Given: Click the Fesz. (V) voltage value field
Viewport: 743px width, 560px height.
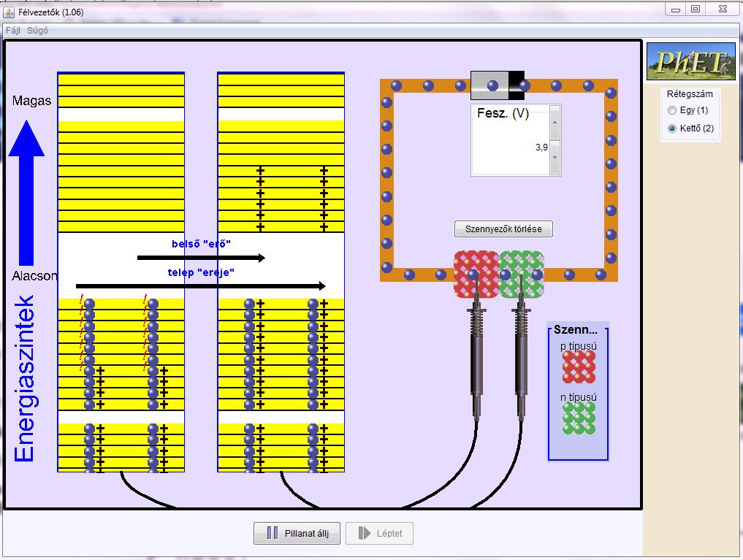Looking at the screenshot, I should 511,147.
